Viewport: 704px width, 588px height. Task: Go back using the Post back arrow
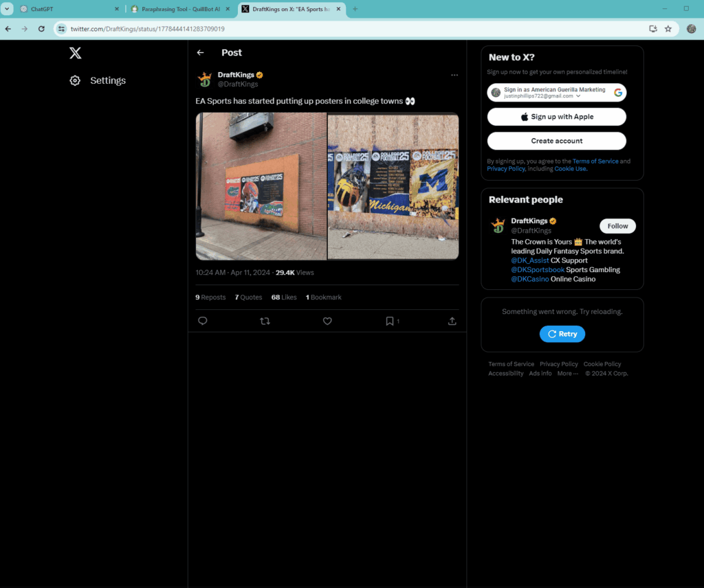coord(200,53)
